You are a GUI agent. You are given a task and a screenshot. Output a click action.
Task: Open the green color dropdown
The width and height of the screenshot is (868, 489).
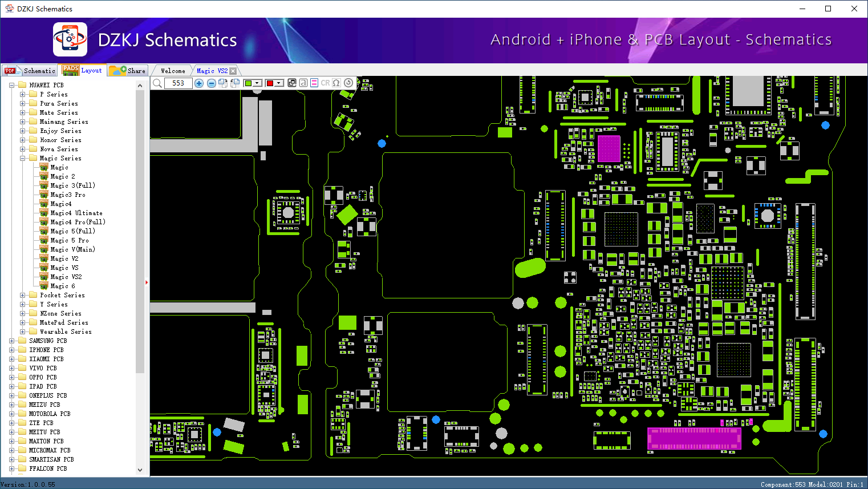[x=257, y=83]
